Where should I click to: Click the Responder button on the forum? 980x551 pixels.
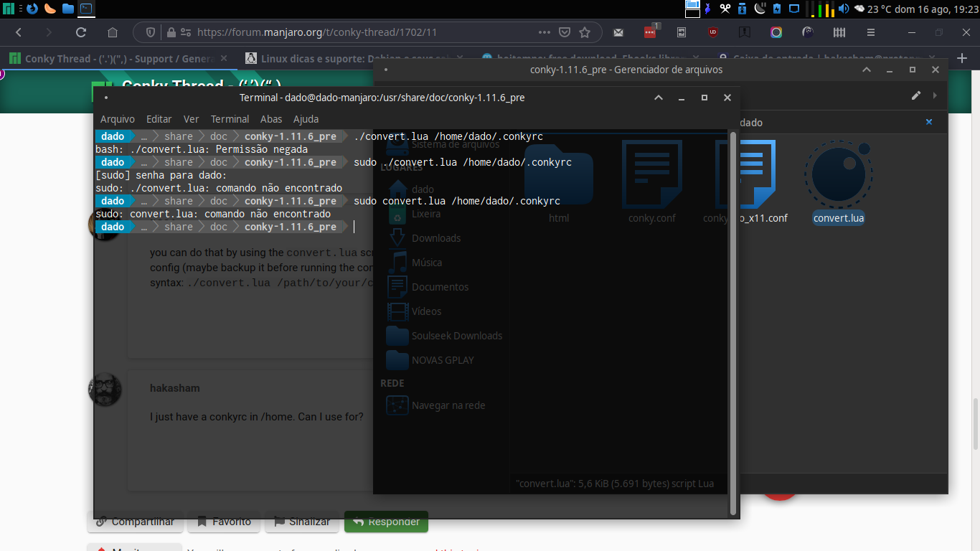click(386, 522)
